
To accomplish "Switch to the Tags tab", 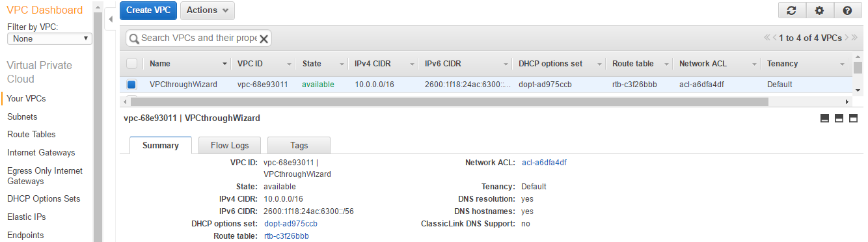I will [x=299, y=145].
